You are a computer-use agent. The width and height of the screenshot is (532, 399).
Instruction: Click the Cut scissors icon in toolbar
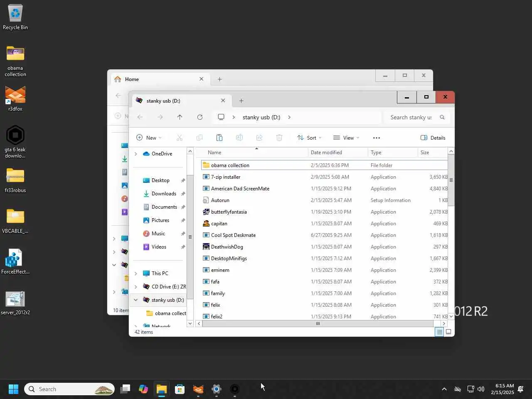pos(180,138)
